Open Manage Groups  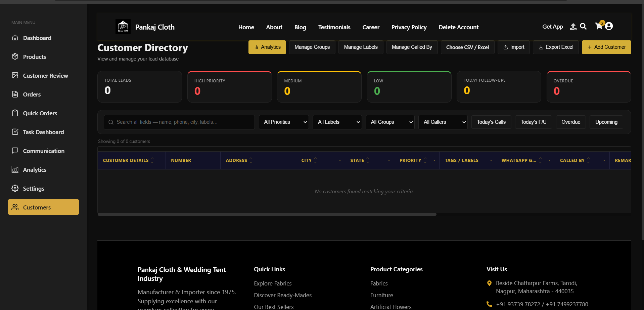[x=312, y=47]
